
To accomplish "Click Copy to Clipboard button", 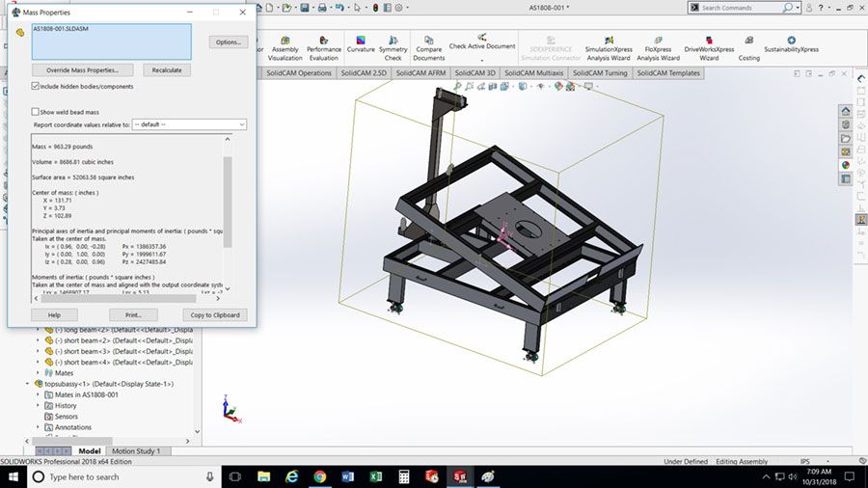I will (215, 314).
